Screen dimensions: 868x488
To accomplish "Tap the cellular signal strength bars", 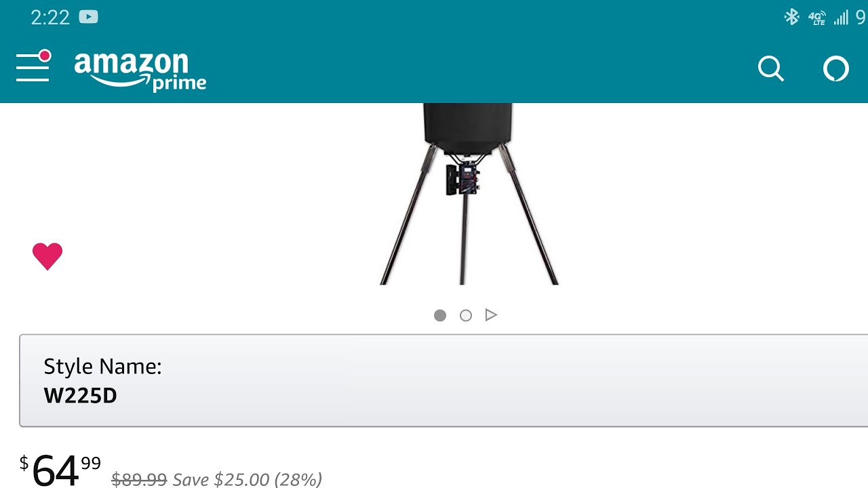I will pyautogui.click(x=842, y=18).
